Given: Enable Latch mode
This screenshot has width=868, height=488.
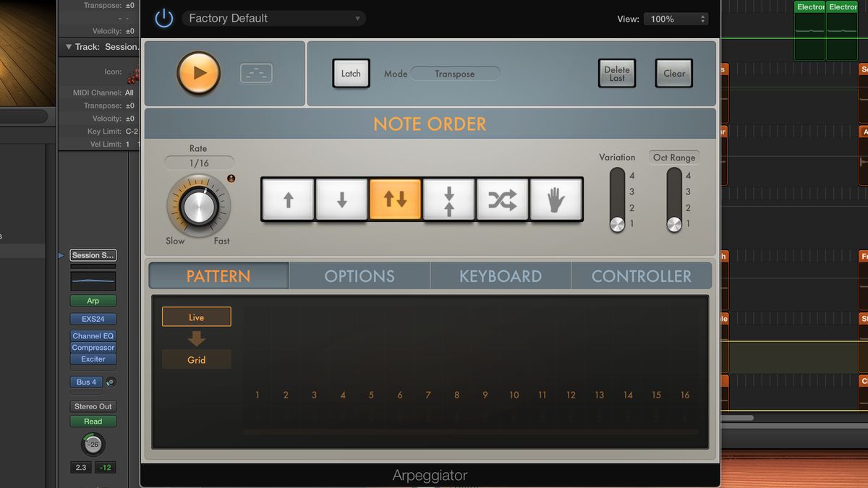Looking at the screenshot, I should (x=351, y=73).
